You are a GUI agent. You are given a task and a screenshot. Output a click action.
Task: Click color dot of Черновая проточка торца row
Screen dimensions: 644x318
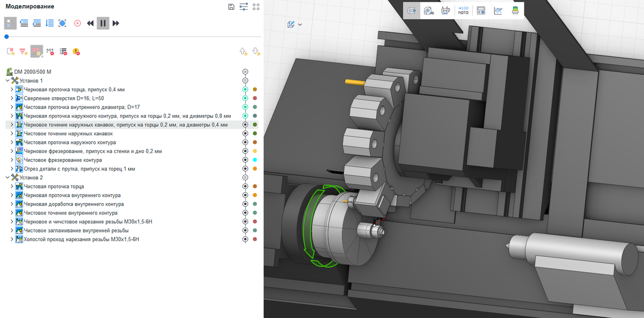pos(255,89)
